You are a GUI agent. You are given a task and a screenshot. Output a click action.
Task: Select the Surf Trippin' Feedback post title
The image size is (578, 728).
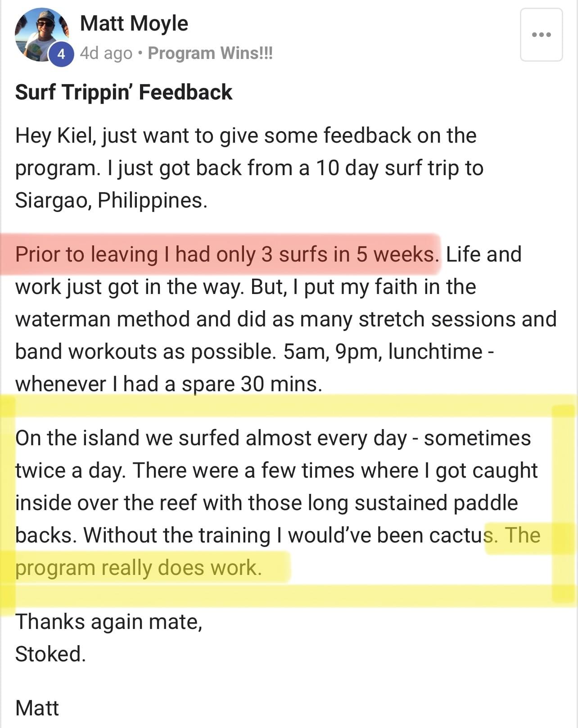tap(124, 92)
